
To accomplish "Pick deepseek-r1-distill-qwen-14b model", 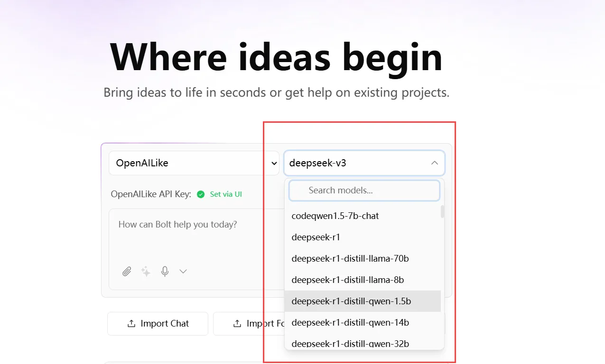I will click(363, 322).
